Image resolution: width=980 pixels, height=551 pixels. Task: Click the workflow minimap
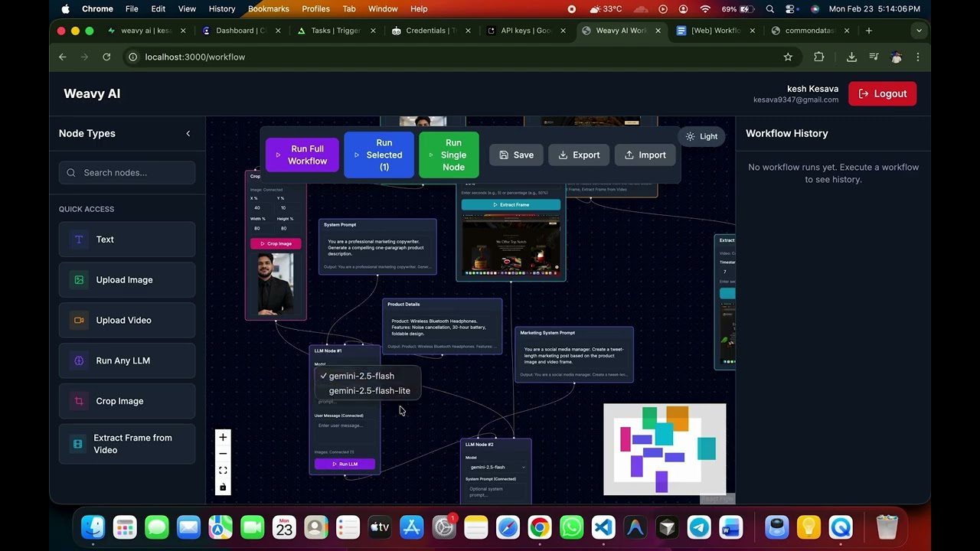(665, 449)
